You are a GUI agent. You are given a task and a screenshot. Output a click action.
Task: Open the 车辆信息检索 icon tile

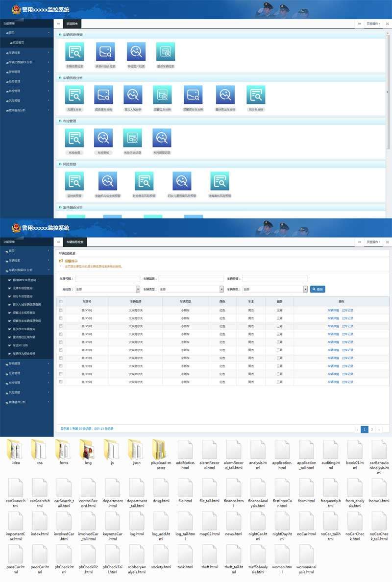pos(74,52)
